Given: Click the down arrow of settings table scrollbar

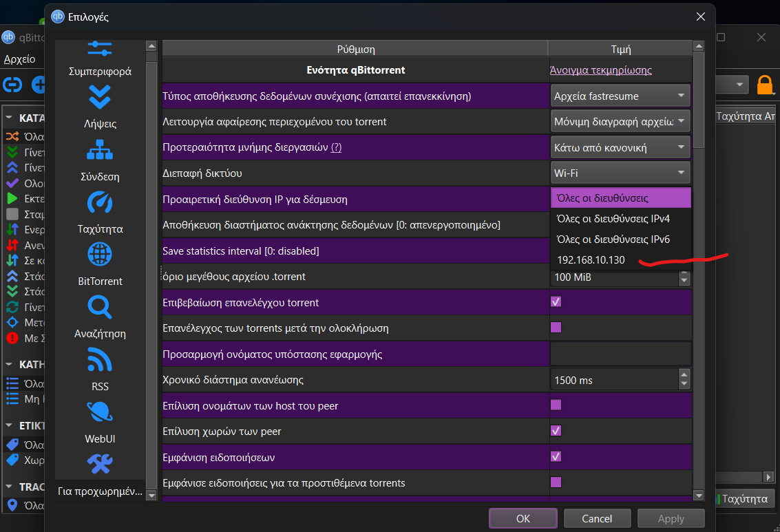Looking at the screenshot, I should pyautogui.click(x=698, y=496).
